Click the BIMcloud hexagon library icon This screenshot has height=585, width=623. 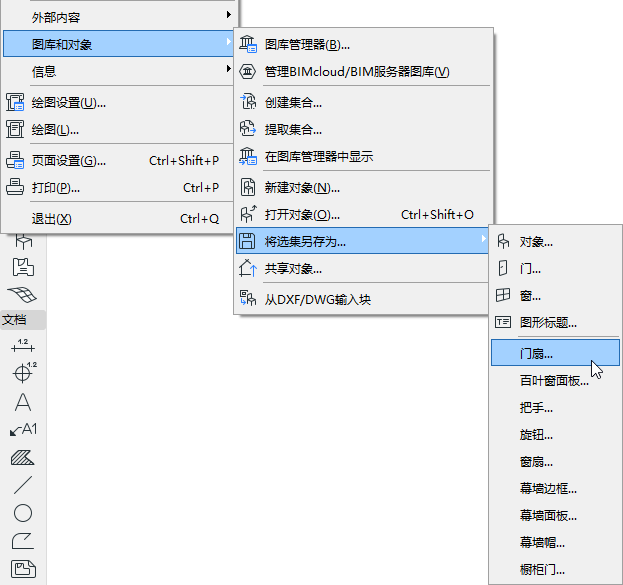coord(248,72)
